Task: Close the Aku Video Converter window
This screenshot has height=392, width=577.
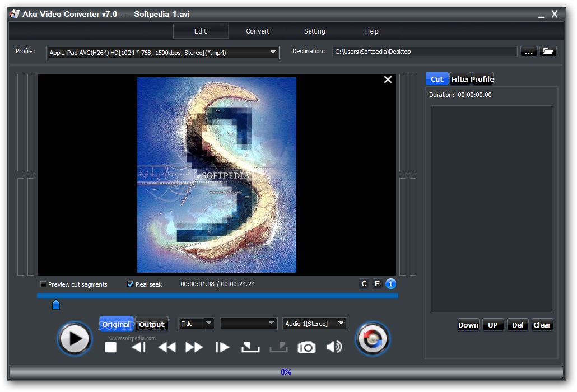Action: (555, 14)
